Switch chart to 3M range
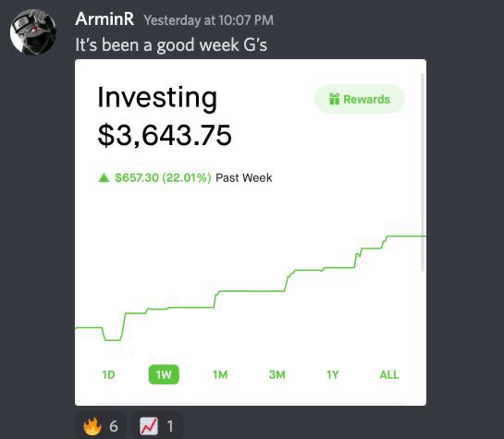 click(x=277, y=374)
